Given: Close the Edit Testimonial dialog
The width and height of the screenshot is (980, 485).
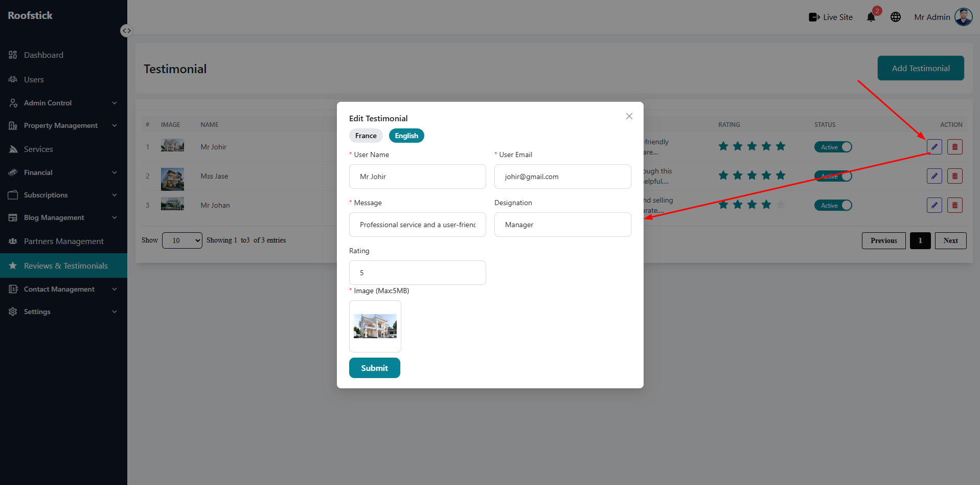Looking at the screenshot, I should click(629, 116).
